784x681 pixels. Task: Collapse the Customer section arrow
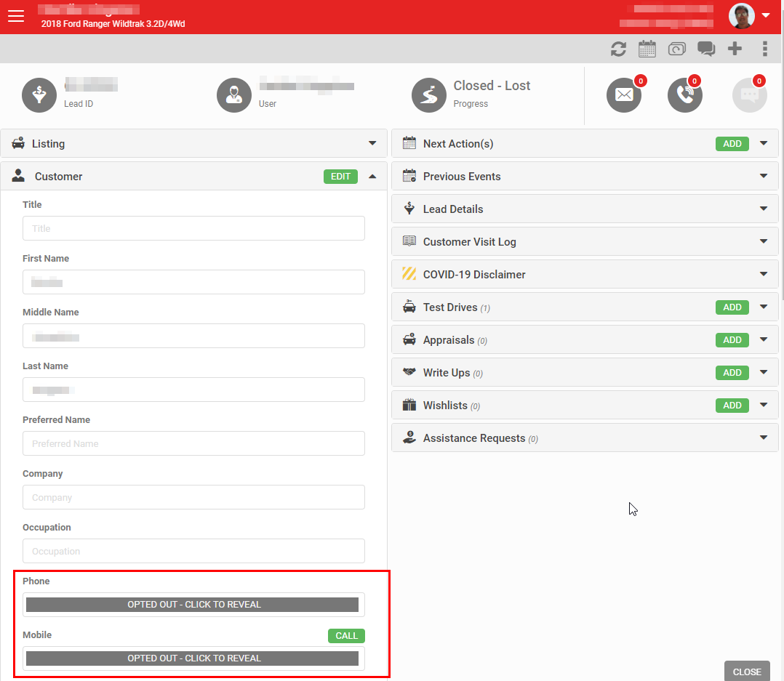[x=372, y=177]
